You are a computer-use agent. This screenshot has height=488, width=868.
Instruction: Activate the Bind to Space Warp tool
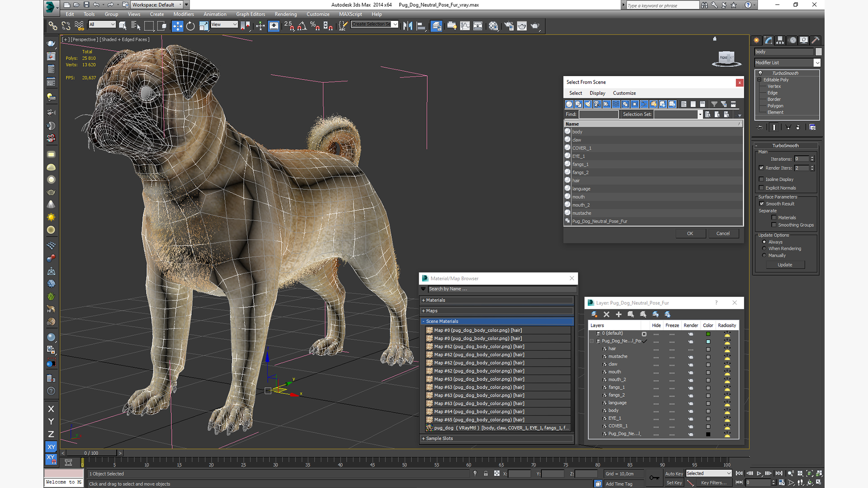(79, 26)
